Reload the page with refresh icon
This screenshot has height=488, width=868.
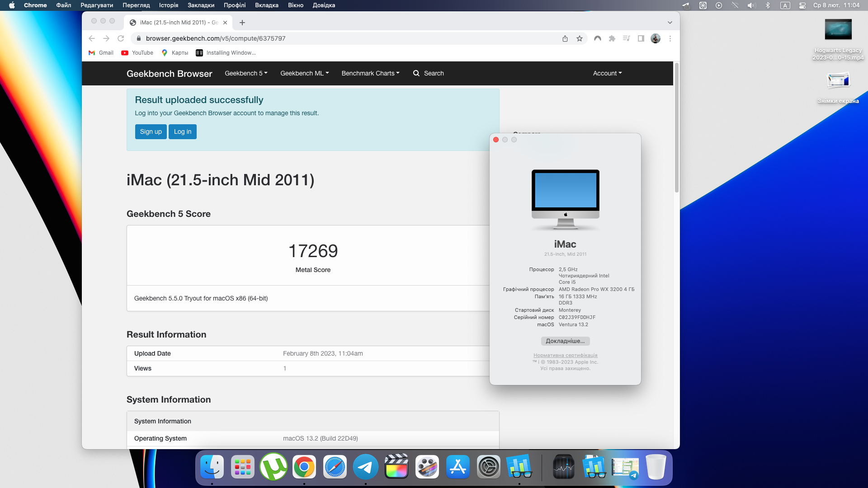(121, 38)
